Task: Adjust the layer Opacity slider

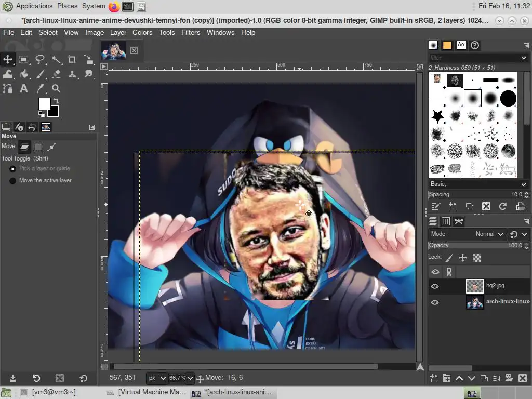Action: click(x=476, y=245)
